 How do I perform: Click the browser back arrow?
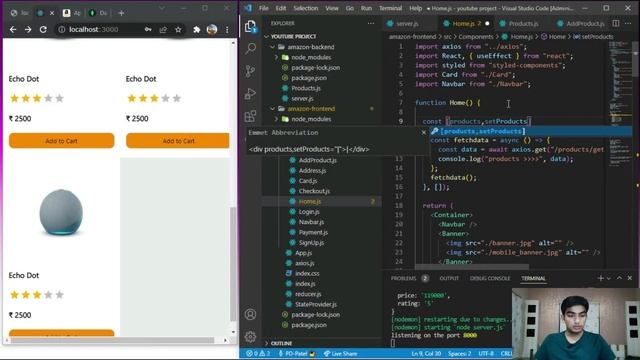[13, 29]
